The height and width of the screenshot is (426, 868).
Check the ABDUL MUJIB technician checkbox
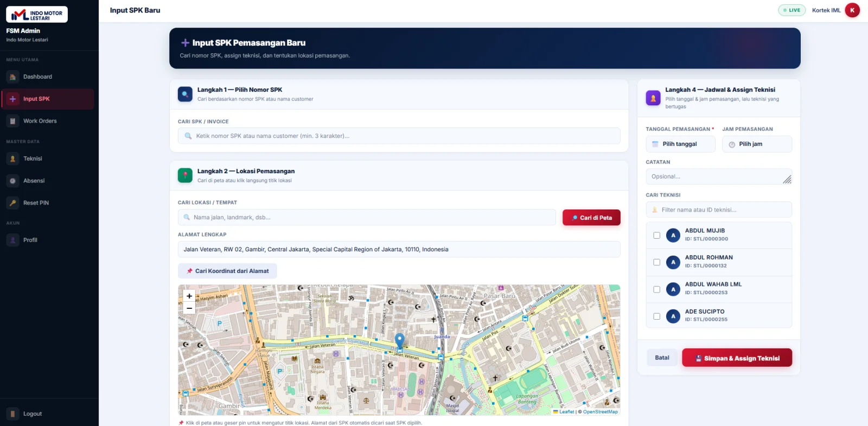point(656,236)
